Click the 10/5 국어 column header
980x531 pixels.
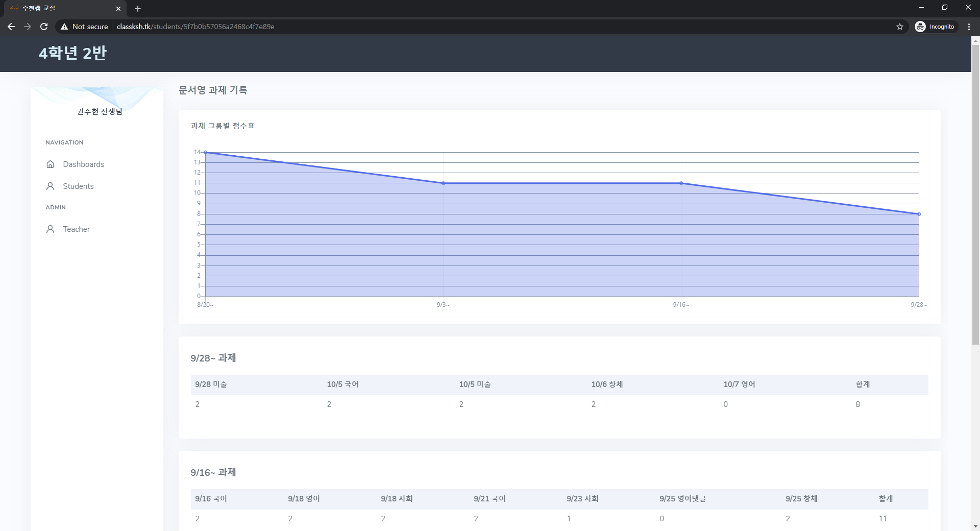(343, 384)
